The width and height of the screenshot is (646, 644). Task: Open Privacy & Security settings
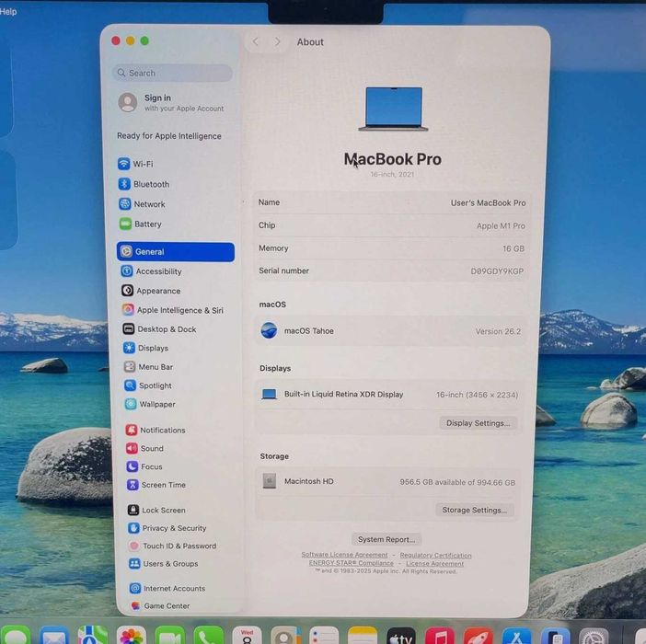point(167,528)
